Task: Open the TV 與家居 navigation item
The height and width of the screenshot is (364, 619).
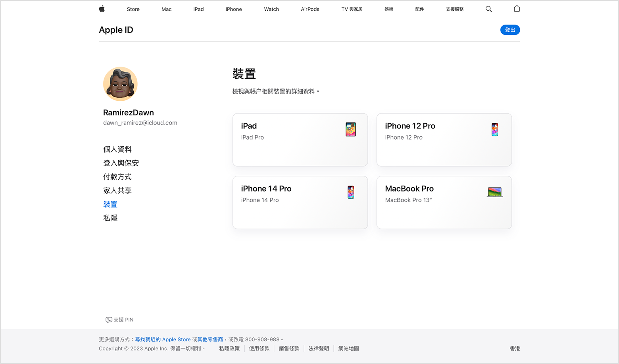Action: click(x=352, y=9)
